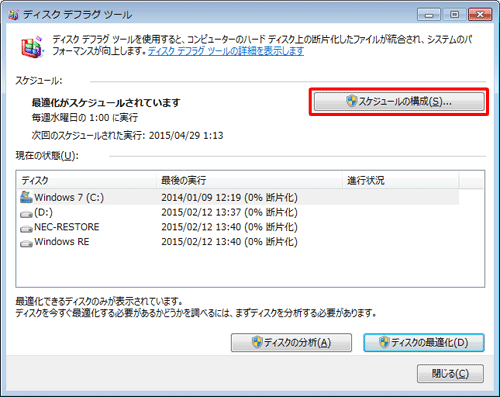Open スケジュールの構成(S)... schedule settings
This screenshot has width=500, height=397.
(399, 101)
